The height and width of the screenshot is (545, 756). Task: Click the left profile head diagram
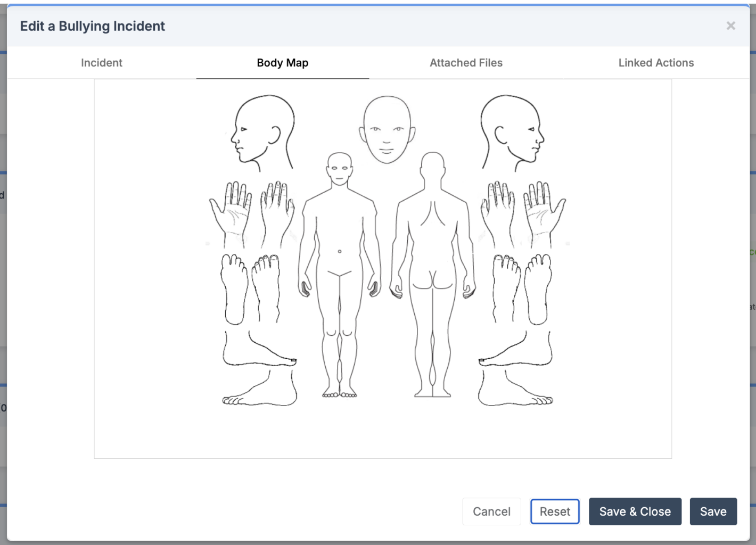[x=261, y=133]
